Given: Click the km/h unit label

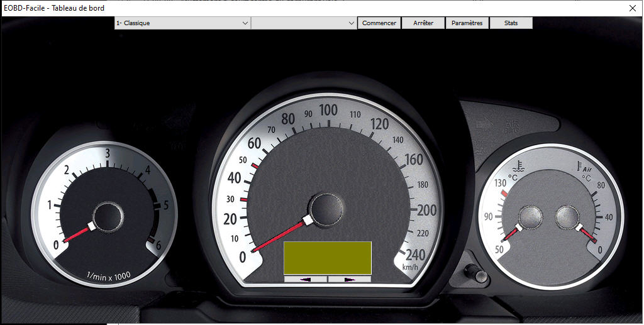Looking at the screenshot, I should pos(410,267).
